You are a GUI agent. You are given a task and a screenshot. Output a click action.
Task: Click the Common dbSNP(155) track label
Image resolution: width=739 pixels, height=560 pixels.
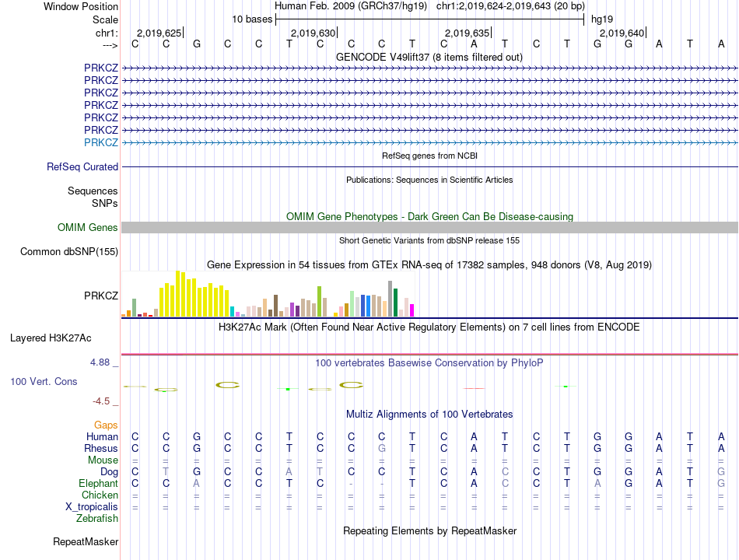69,252
